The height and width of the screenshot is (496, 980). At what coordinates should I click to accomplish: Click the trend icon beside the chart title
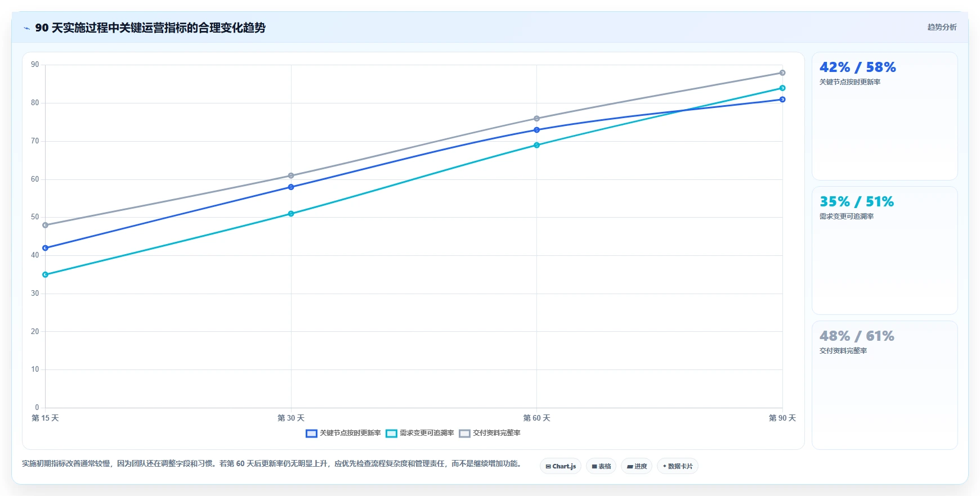pyautogui.click(x=26, y=28)
